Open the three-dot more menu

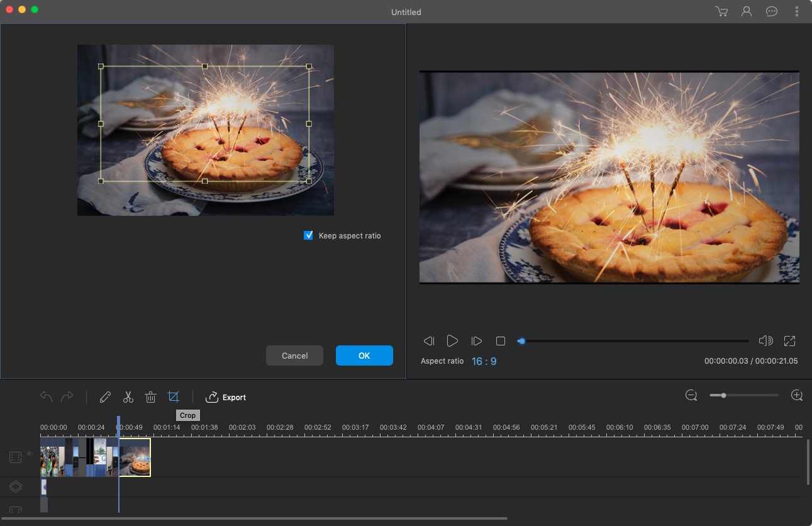pos(797,11)
